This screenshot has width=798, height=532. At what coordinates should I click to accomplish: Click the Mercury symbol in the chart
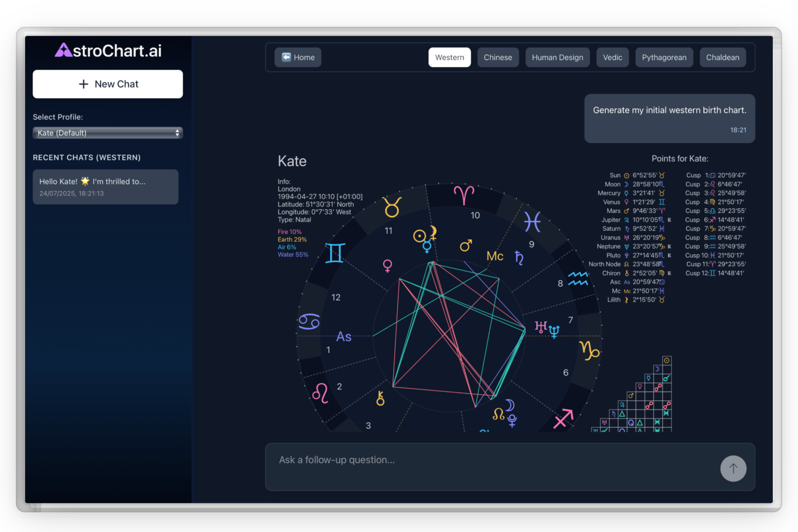tap(427, 247)
